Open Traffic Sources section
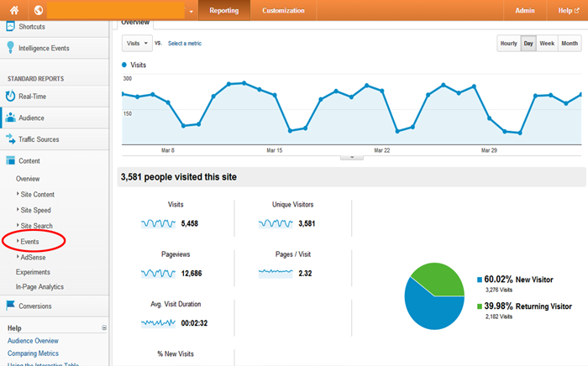The height and width of the screenshot is (366, 588). click(39, 139)
